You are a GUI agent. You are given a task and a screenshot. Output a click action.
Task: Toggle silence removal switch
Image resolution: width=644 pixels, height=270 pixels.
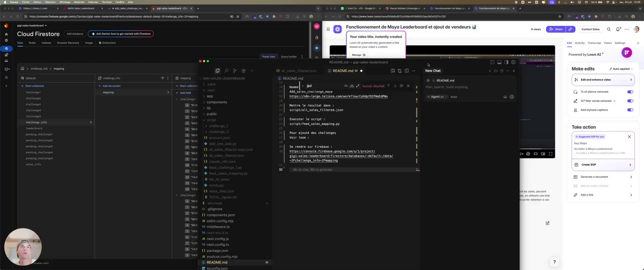[x=630, y=92]
